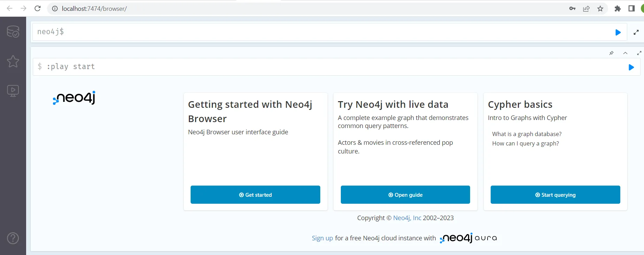The image size is (644, 255).
Task: Open the Favorites star sidebar icon
Action: tap(13, 61)
